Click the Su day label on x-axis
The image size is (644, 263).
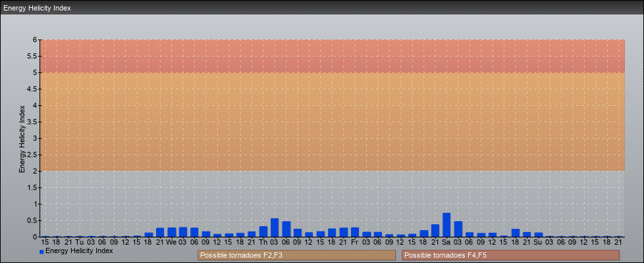[538, 243]
